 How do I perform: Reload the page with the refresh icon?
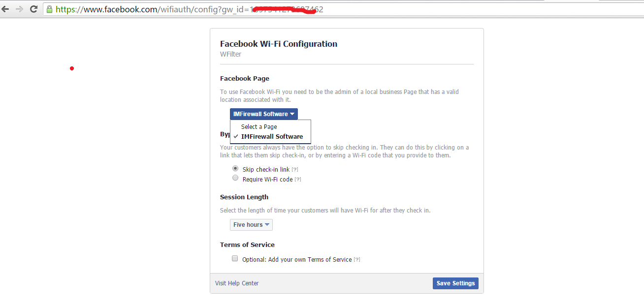[34, 9]
